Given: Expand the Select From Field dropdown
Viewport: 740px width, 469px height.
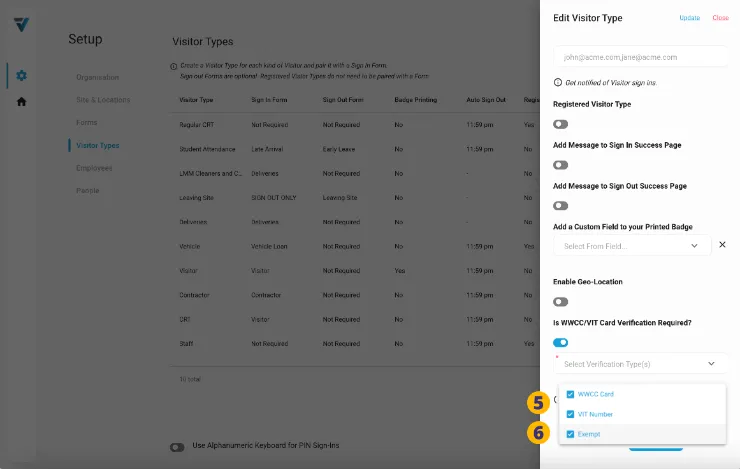Looking at the screenshot, I should (x=631, y=245).
